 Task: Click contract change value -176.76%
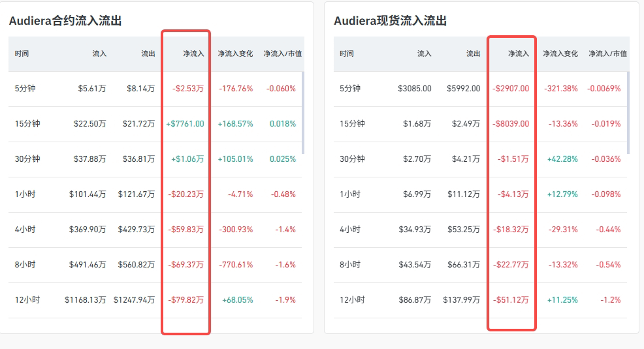[236, 89]
